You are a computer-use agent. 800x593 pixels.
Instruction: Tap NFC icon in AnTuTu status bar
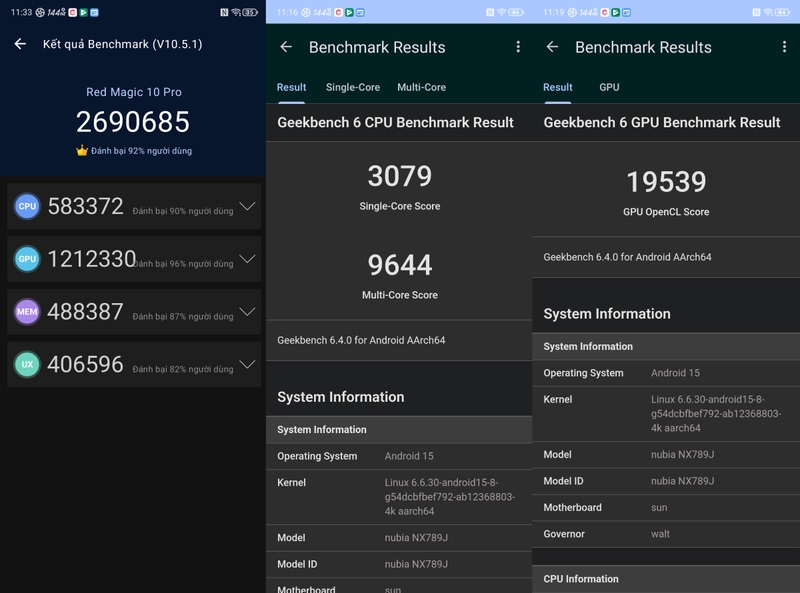pos(224,12)
